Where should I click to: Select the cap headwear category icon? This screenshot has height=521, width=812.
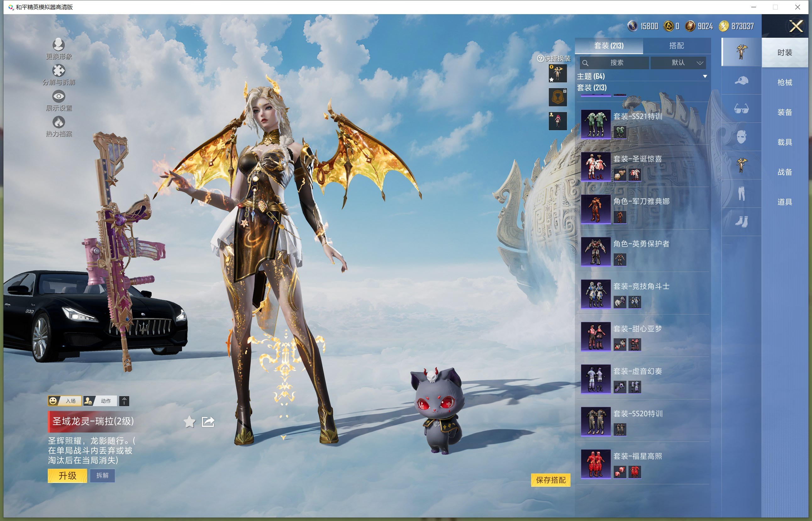pyautogui.click(x=741, y=81)
